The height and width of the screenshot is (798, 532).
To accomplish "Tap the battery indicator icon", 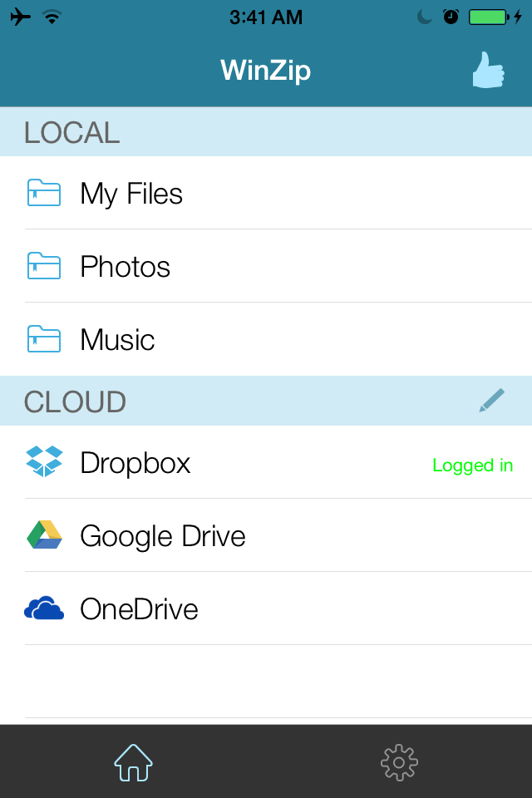I will [489, 17].
